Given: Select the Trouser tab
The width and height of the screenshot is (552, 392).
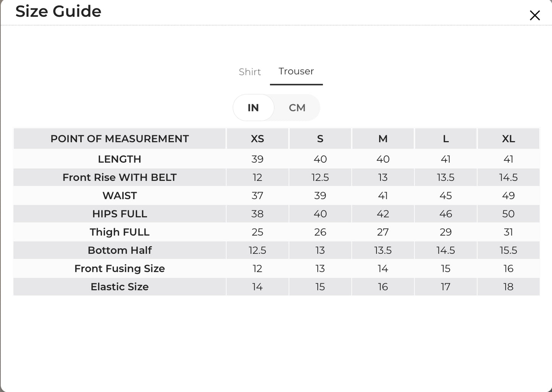Looking at the screenshot, I should [296, 71].
